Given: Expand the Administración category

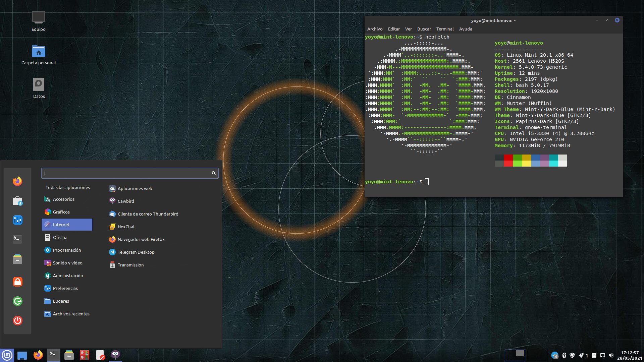Looking at the screenshot, I should (68, 276).
